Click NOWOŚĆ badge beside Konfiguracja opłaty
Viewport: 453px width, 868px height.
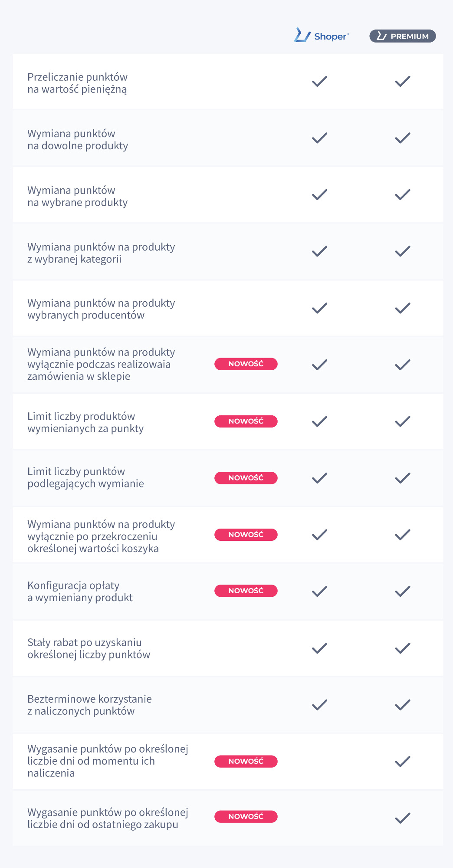246,591
